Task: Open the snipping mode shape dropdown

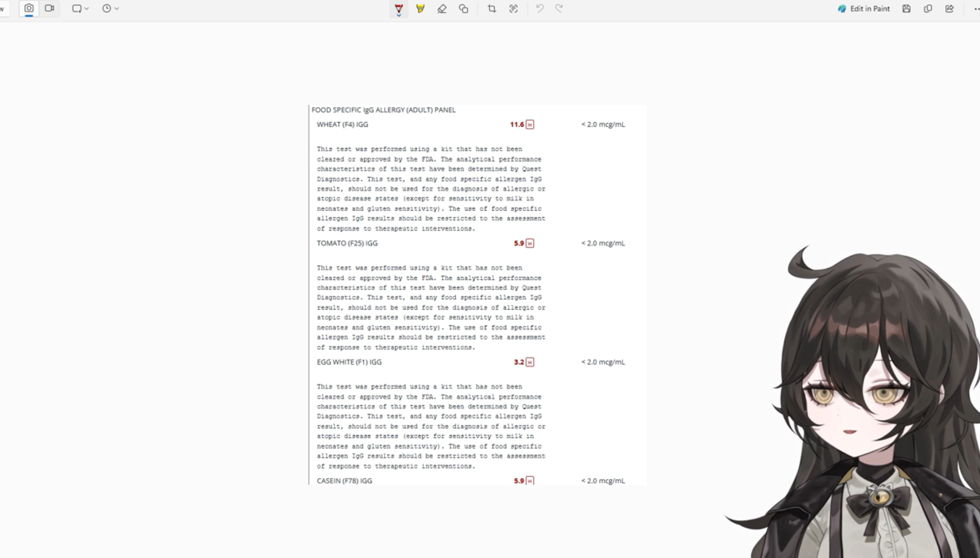Action: click(80, 9)
